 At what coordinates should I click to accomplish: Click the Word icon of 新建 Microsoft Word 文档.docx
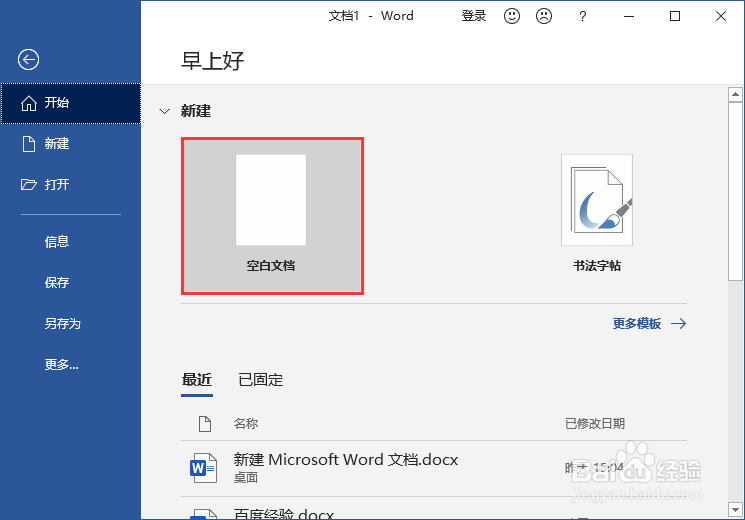point(203,468)
